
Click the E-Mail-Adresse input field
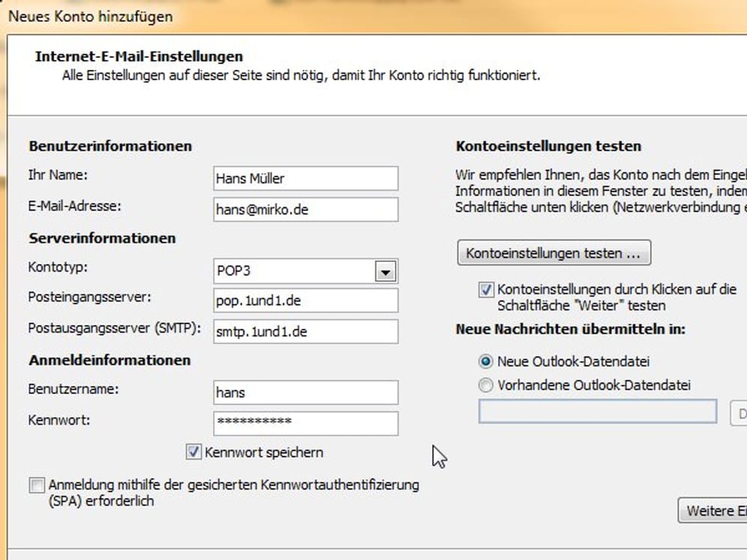[306, 210]
